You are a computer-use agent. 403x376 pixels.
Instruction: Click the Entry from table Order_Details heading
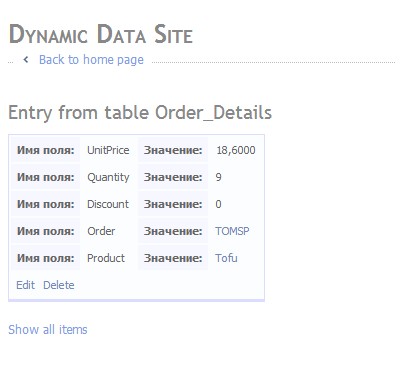click(140, 112)
